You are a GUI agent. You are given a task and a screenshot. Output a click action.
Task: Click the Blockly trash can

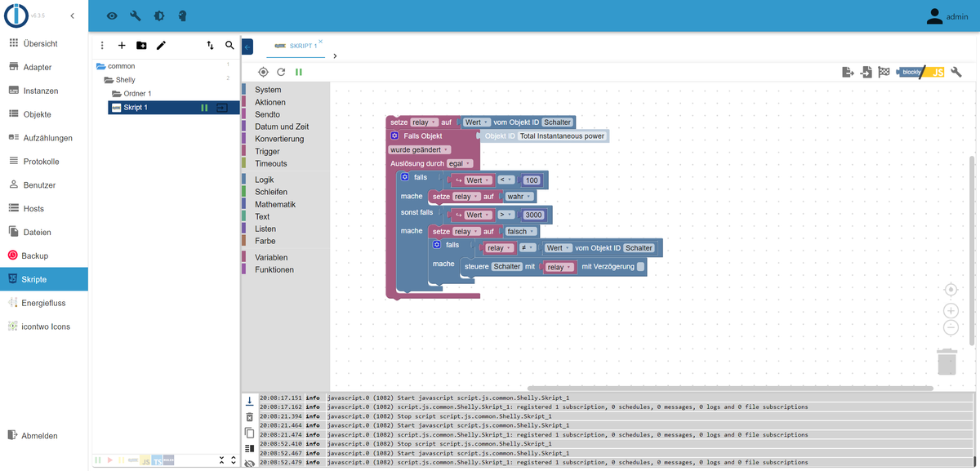[947, 362]
